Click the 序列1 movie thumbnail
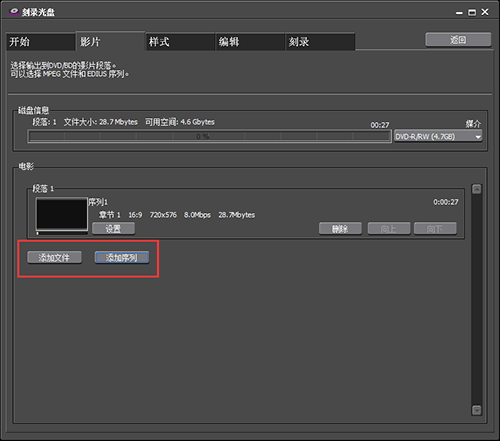The width and height of the screenshot is (500, 441). 62,214
